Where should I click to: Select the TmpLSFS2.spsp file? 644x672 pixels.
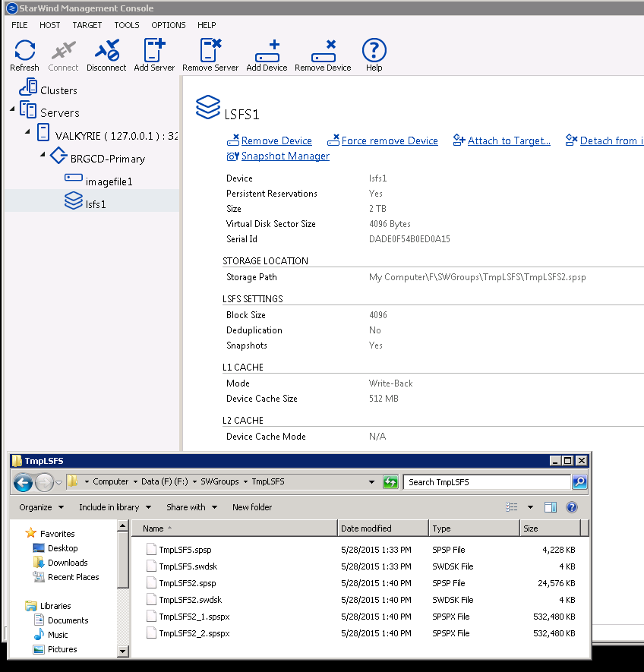pos(188,583)
